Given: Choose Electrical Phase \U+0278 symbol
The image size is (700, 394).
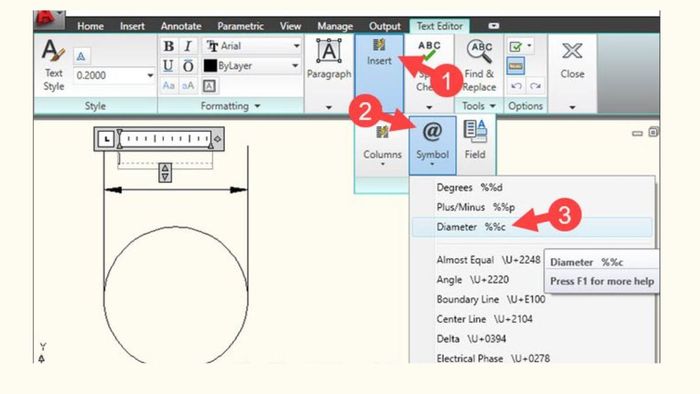Looking at the screenshot, I should point(493,358).
